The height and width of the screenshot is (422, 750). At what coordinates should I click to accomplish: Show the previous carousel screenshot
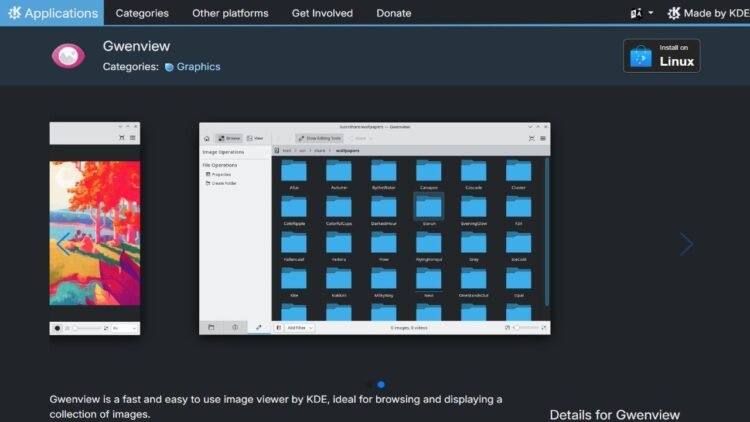pyautogui.click(x=63, y=244)
